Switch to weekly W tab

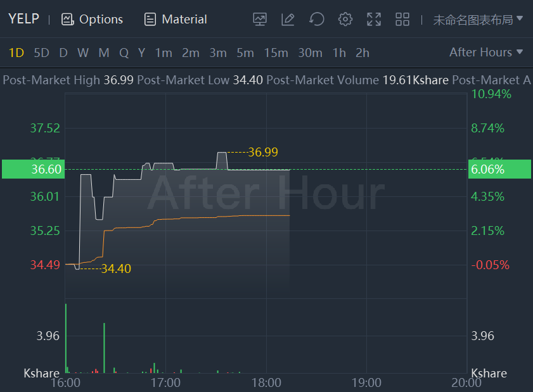[83, 53]
